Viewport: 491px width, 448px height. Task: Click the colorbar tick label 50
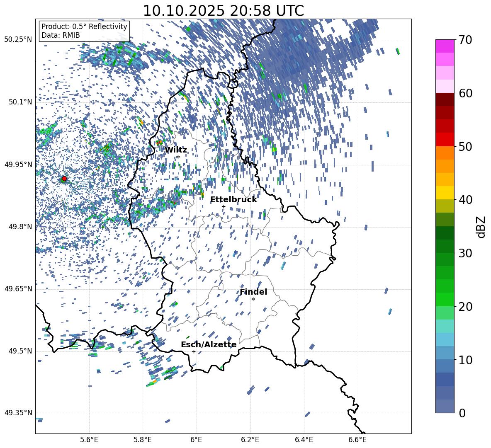(x=466, y=147)
